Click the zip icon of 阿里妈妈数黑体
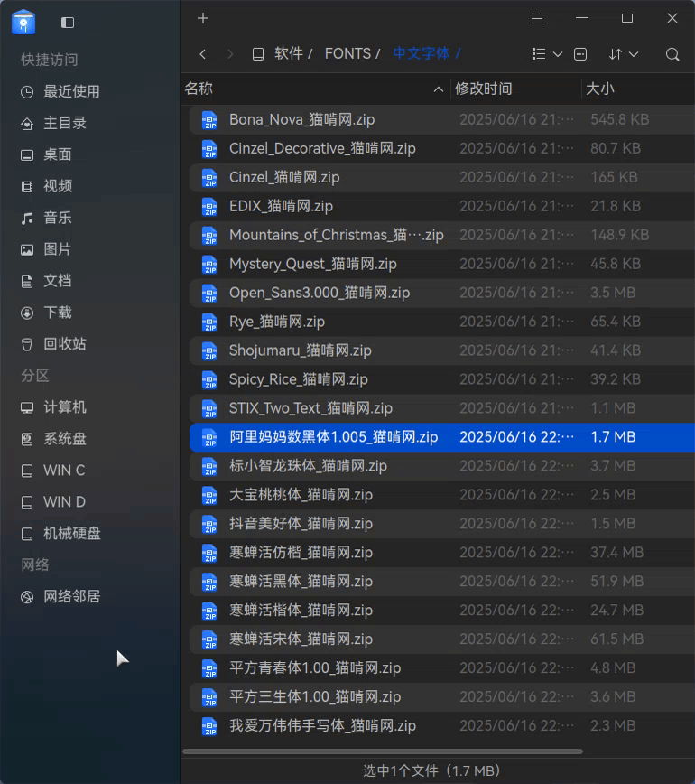The image size is (695, 784). pos(209,437)
